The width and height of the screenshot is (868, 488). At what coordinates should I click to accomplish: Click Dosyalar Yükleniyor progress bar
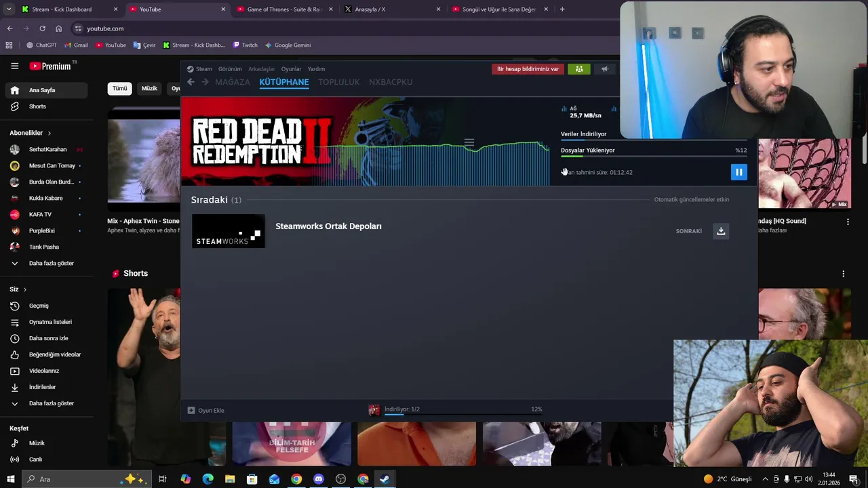[x=654, y=157]
